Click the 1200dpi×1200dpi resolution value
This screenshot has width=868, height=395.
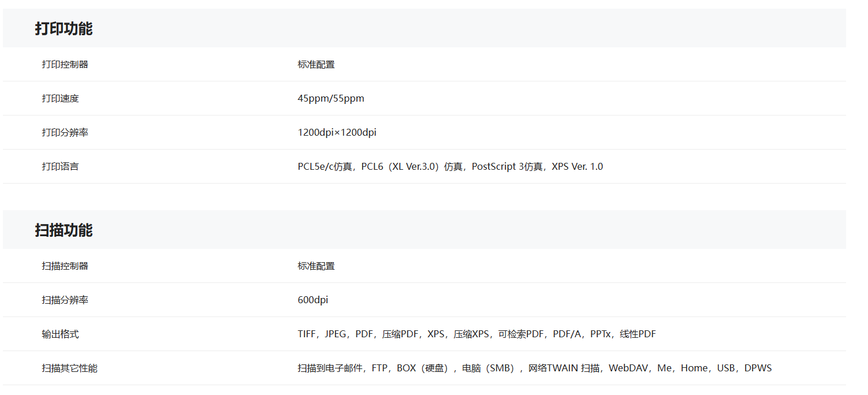click(x=337, y=133)
